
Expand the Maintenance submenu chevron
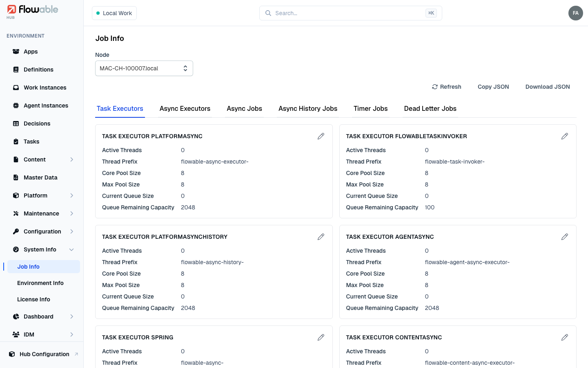coord(72,213)
